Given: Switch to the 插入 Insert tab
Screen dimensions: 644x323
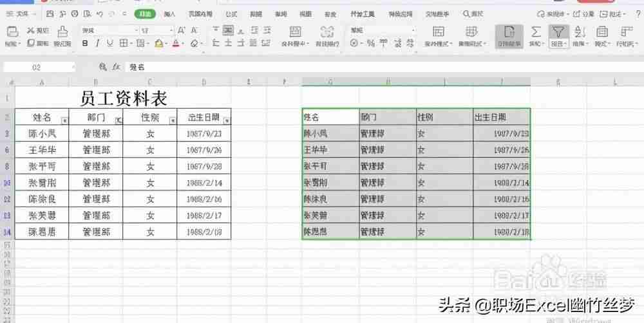Looking at the screenshot, I should point(169,14).
